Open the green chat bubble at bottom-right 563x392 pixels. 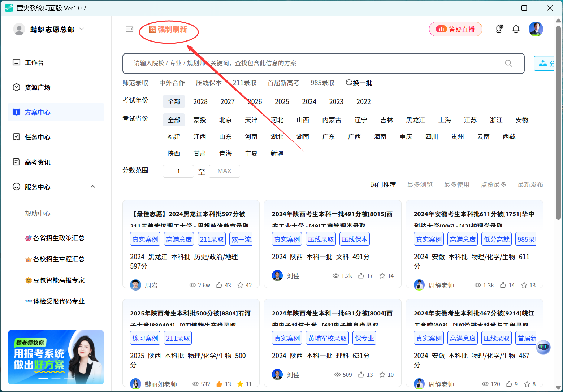coord(543,347)
